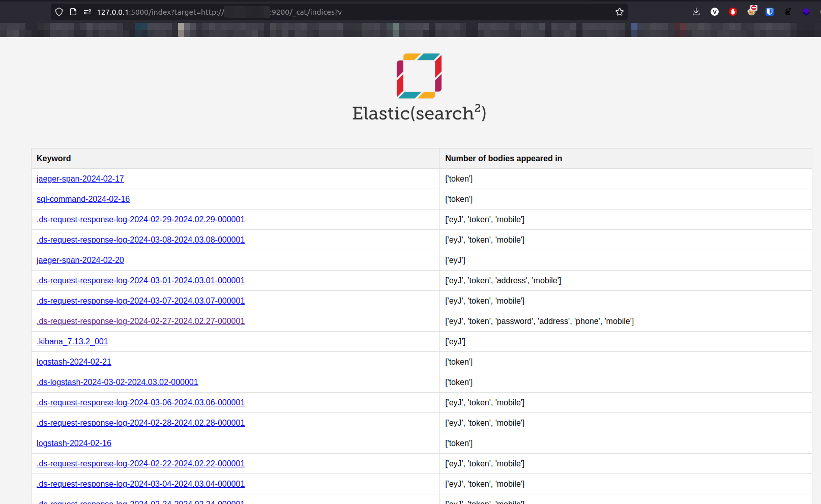The height and width of the screenshot is (504, 821).
Task: Click the 'Number of bodies appeared in' header
Action: [x=626, y=158]
